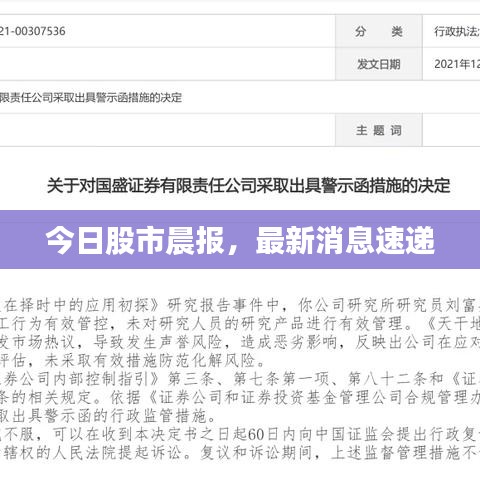This screenshot has height=480, width=480.
Task: Click the phrase 人民法院提起诉讼
Action: 119,452
